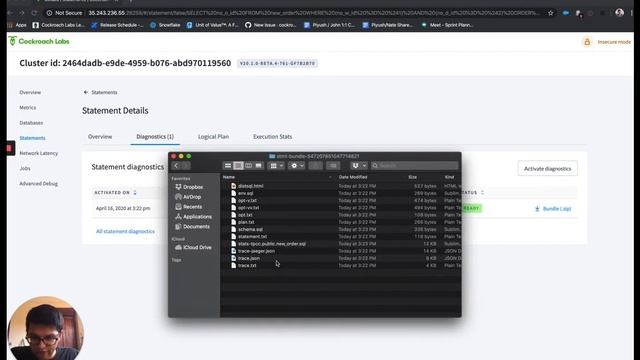Switch Finder to list view
The image size is (640, 360).
(238, 166)
